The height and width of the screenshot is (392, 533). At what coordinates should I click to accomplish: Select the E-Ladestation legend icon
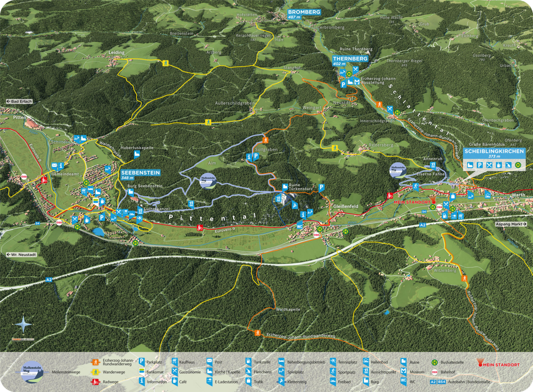[x=210, y=381]
